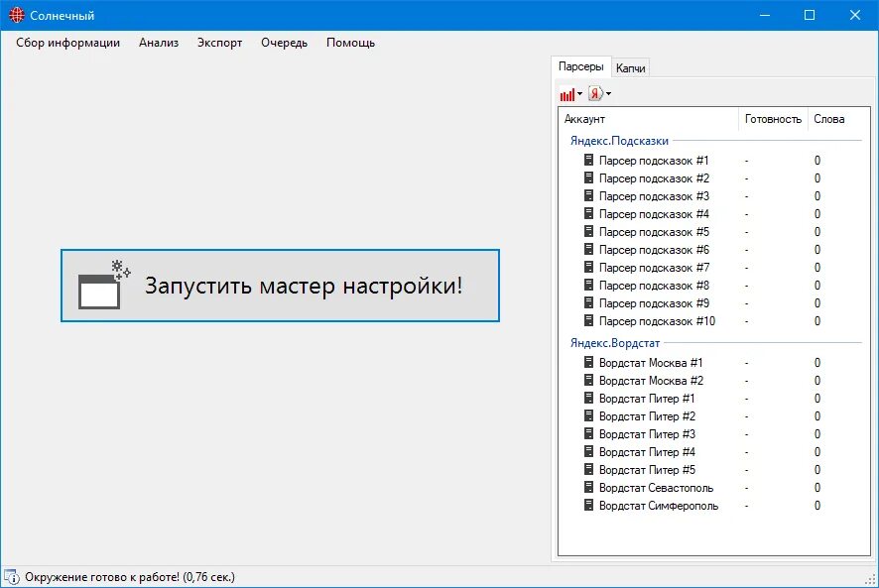Open dropdown arrow beside Yandex Я icon
The width and height of the screenshot is (879, 588).
coord(609,94)
